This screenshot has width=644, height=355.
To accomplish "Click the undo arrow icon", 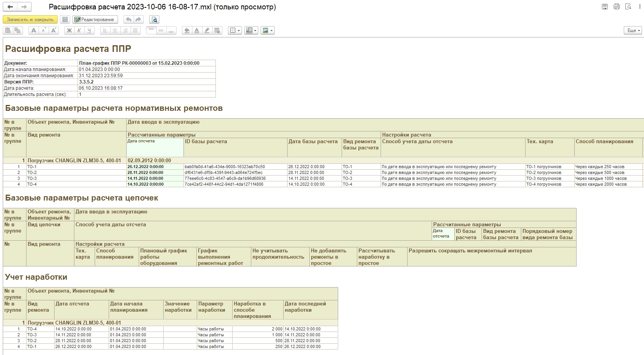I will click(128, 20).
